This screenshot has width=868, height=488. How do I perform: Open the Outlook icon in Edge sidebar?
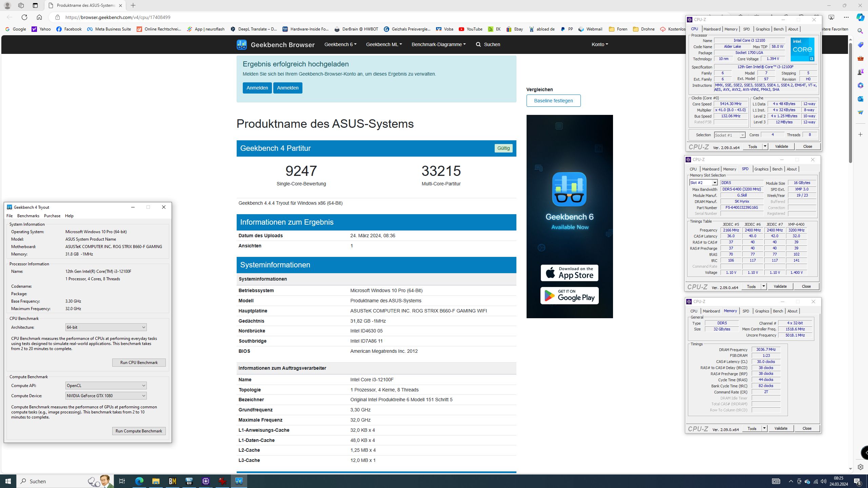pyautogui.click(x=860, y=99)
